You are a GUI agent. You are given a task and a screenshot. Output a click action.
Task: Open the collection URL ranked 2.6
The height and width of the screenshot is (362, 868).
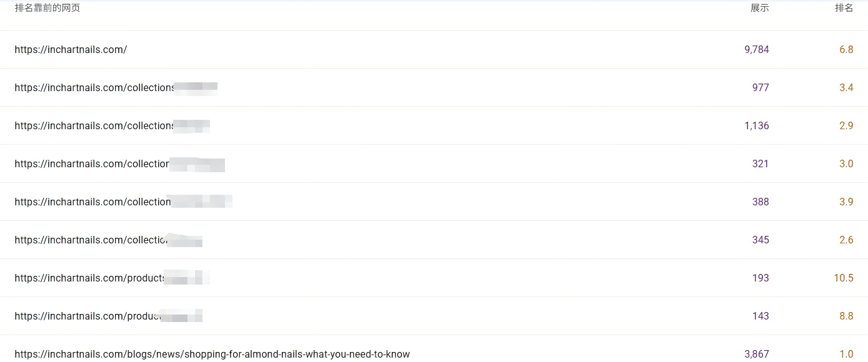pyautogui.click(x=91, y=240)
